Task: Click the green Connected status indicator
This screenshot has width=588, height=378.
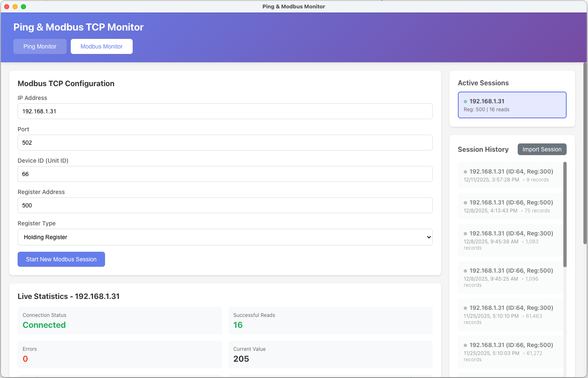Action: 44,324
